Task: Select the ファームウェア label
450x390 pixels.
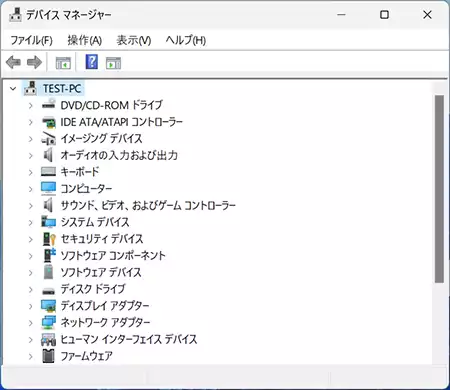Action: (x=87, y=356)
